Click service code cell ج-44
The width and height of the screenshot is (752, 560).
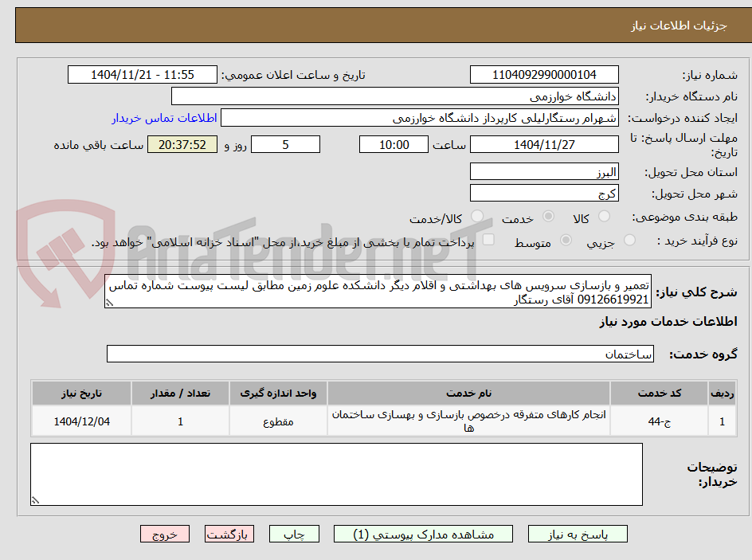coord(660,421)
